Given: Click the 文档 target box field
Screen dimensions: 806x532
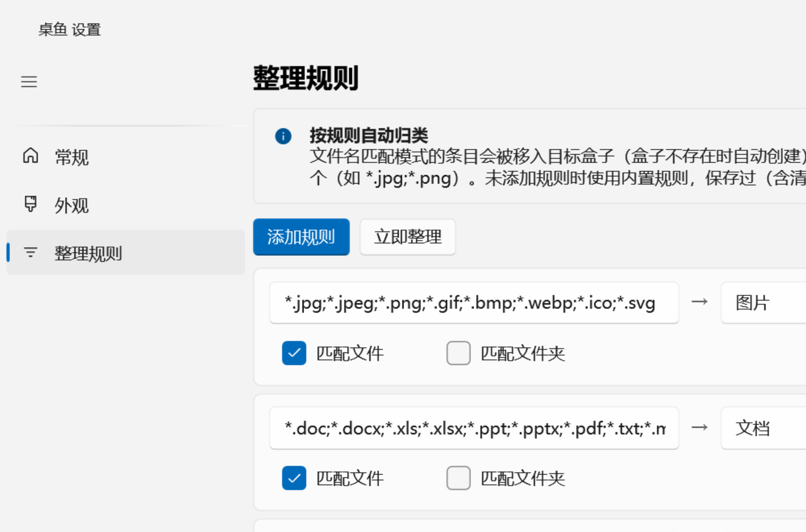Looking at the screenshot, I should [764, 428].
